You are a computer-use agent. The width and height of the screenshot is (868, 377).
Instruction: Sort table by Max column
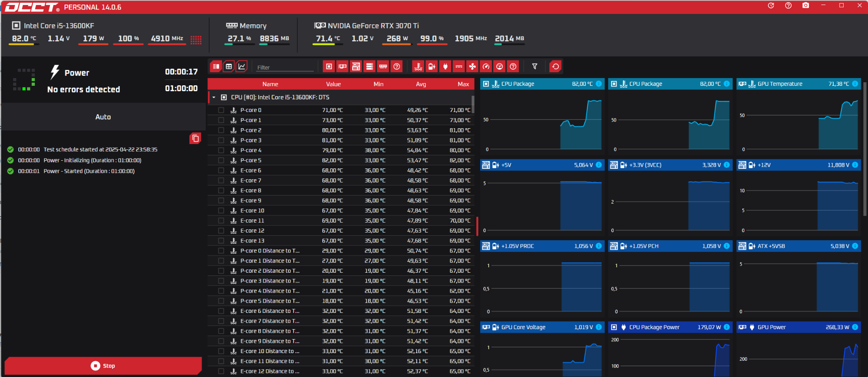(x=463, y=84)
